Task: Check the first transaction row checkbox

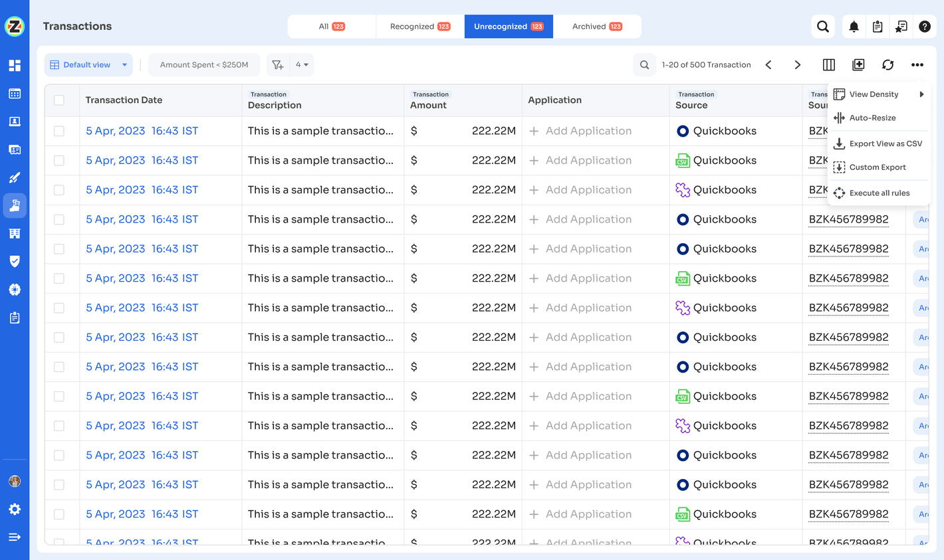Action: tap(59, 131)
